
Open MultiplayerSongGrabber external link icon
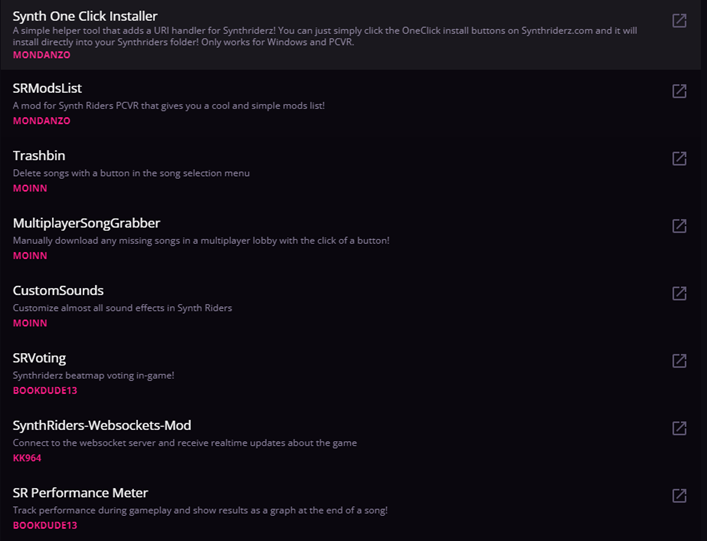pos(679,226)
